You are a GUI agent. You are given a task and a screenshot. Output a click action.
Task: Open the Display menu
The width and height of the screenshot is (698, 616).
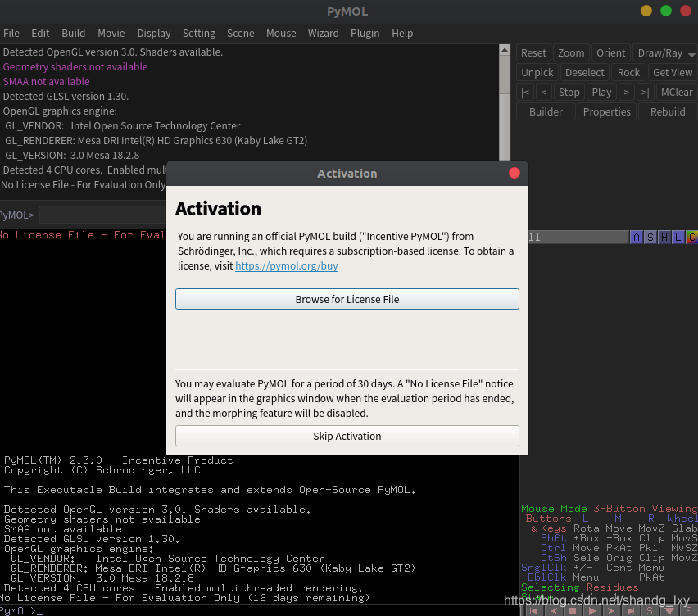[154, 34]
